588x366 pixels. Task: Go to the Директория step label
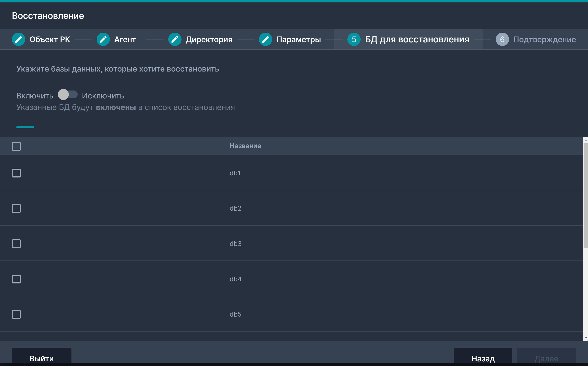click(209, 40)
